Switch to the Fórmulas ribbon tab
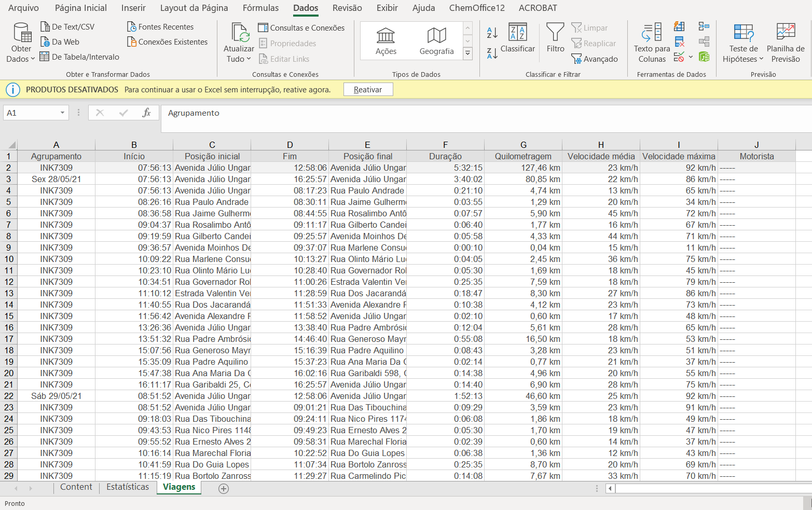This screenshot has height=510, width=812. 260,8
